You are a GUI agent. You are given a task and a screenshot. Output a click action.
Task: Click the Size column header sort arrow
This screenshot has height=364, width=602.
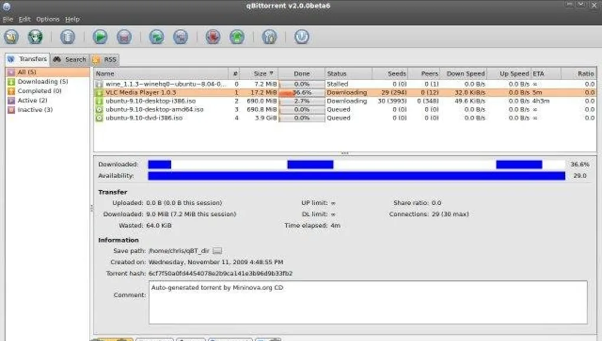[x=271, y=73]
